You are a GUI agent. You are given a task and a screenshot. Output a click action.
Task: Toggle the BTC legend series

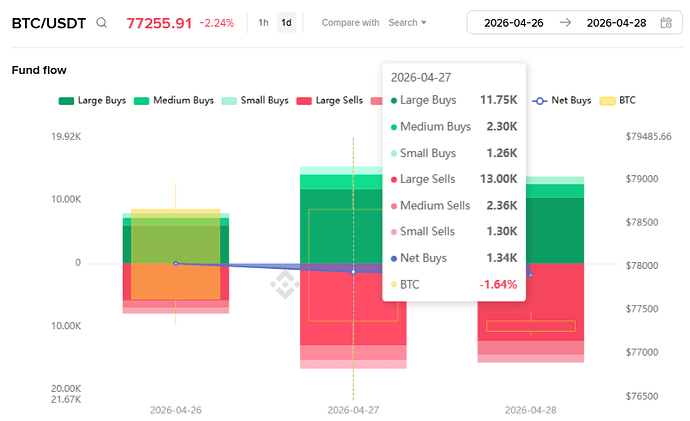(618, 100)
